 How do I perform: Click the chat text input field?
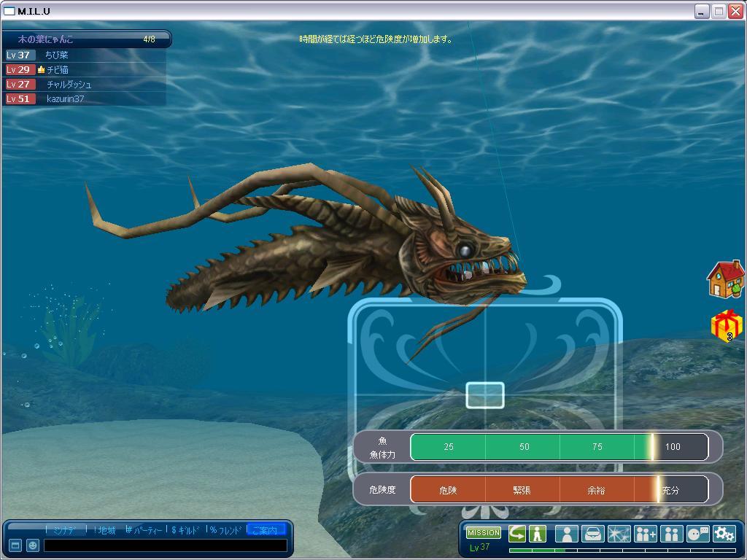click(165, 545)
